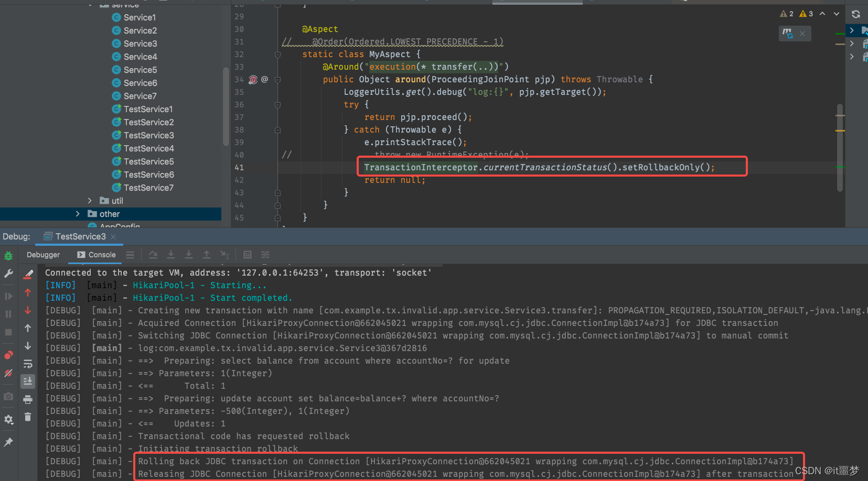Expand the first Maven panel node
This screenshot has width=868, height=481.
[852, 30]
